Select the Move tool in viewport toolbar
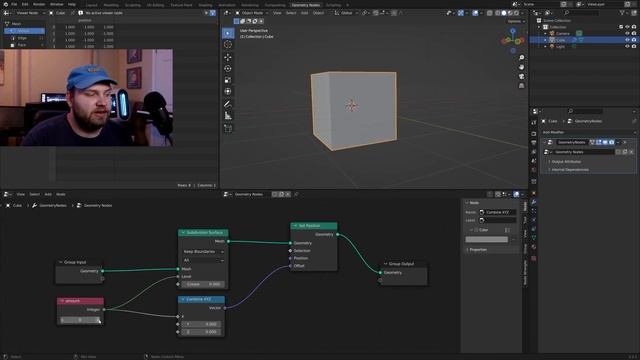The height and width of the screenshot is (360, 640). (x=228, y=57)
